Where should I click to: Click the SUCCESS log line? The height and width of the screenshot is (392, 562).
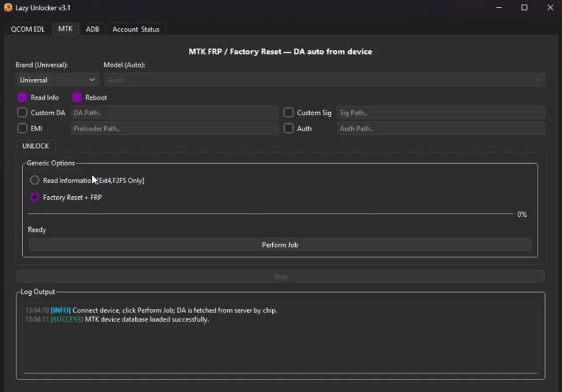[x=117, y=320]
